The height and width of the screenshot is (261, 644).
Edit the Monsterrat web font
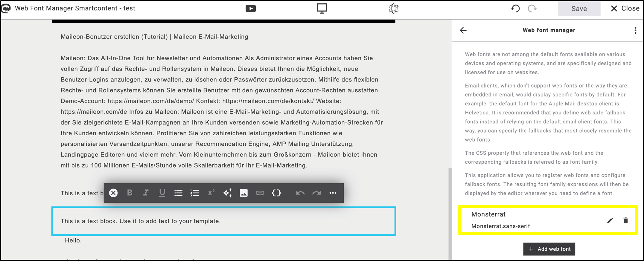click(x=610, y=220)
